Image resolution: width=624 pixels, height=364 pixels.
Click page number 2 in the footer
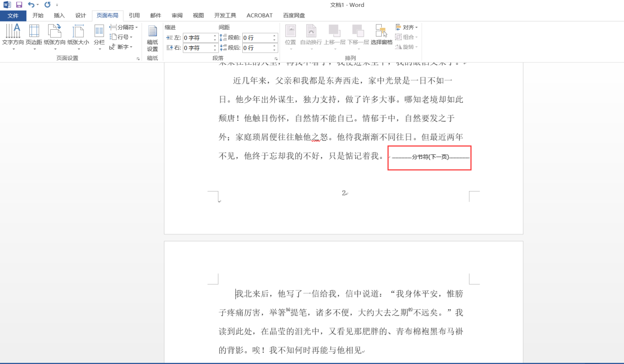(x=344, y=193)
